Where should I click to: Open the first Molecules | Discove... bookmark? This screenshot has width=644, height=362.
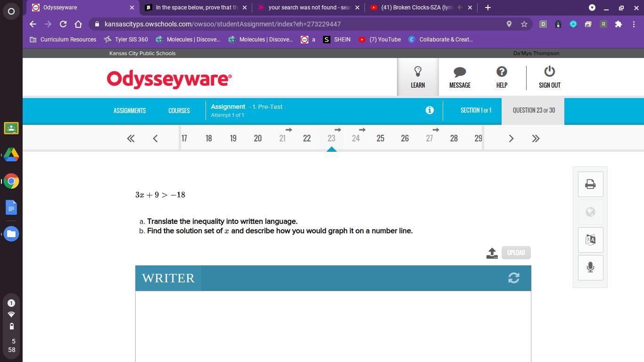(188, 40)
